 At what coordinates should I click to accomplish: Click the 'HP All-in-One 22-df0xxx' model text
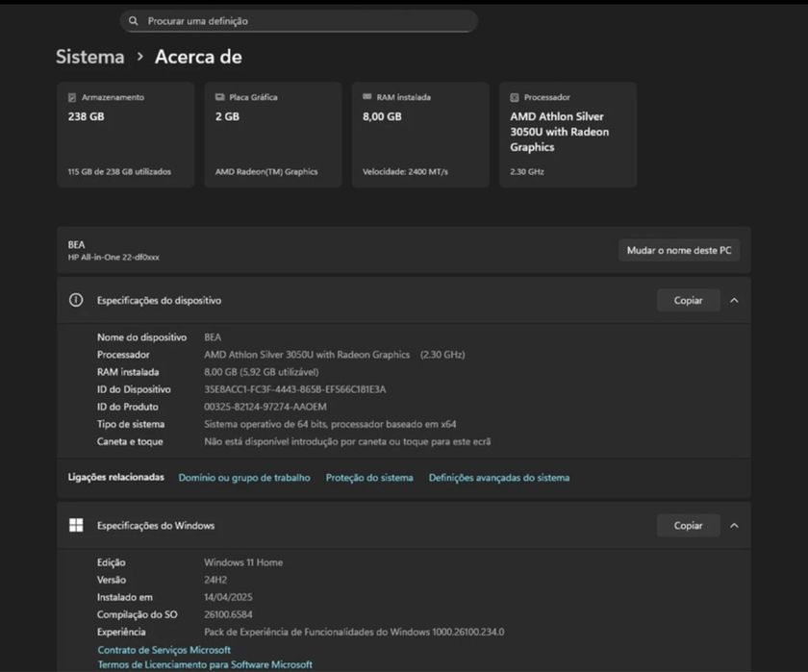click(x=114, y=257)
